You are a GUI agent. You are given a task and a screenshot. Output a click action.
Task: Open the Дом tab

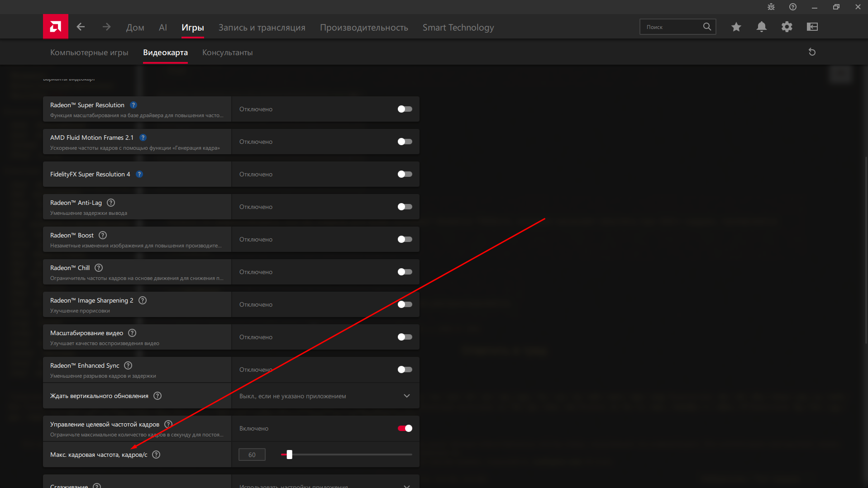coord(135,28)
